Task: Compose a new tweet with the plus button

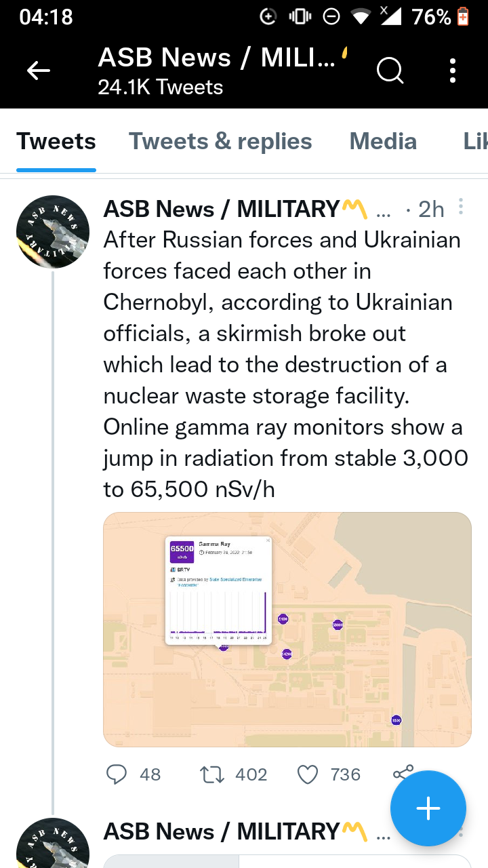Action: click(428, 808)
